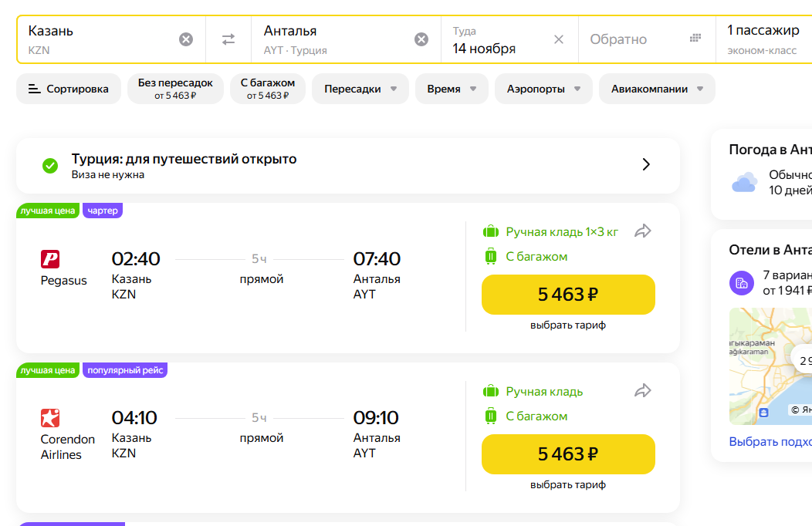This screenshot has width=812, height=526.
Task: Click Ручная кладь text in Corendon card
Action: [x=544, y=392]
